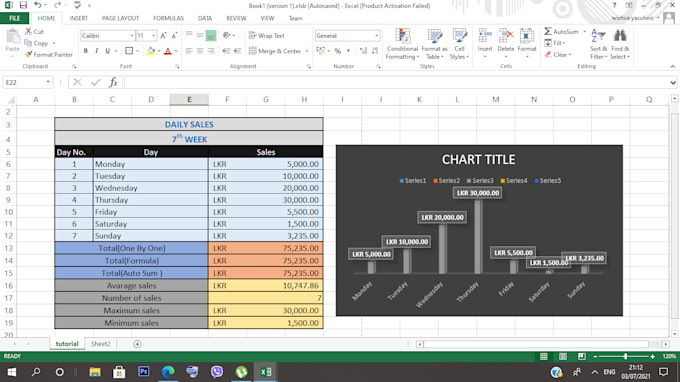Apply percent style format
680x382 pixels.
pyautogui.click(x=337, y=51)
